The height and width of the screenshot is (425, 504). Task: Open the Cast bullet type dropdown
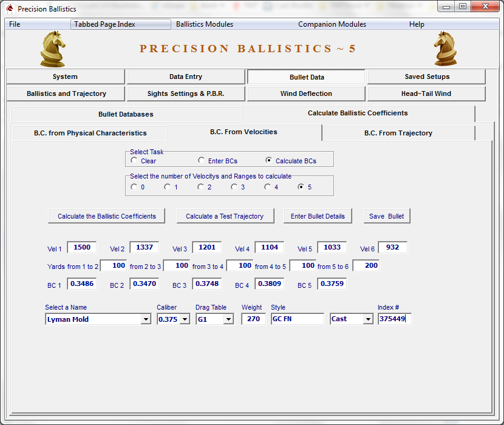pyautogui.click(x=368, y=319)
